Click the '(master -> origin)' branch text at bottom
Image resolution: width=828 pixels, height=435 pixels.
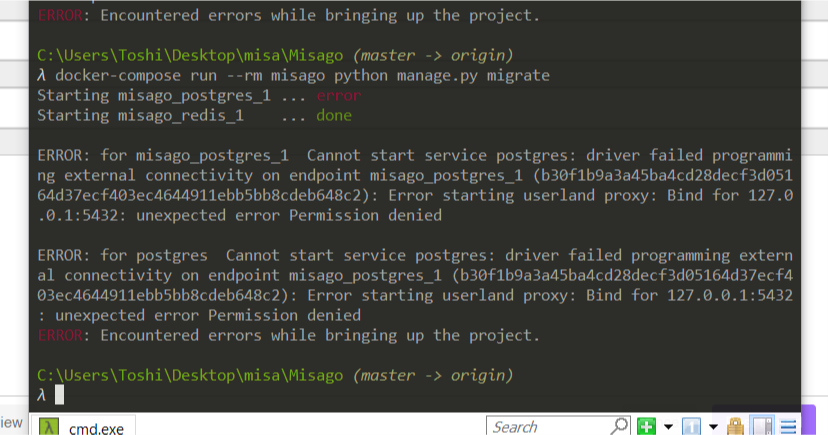(x=431, y=375)
